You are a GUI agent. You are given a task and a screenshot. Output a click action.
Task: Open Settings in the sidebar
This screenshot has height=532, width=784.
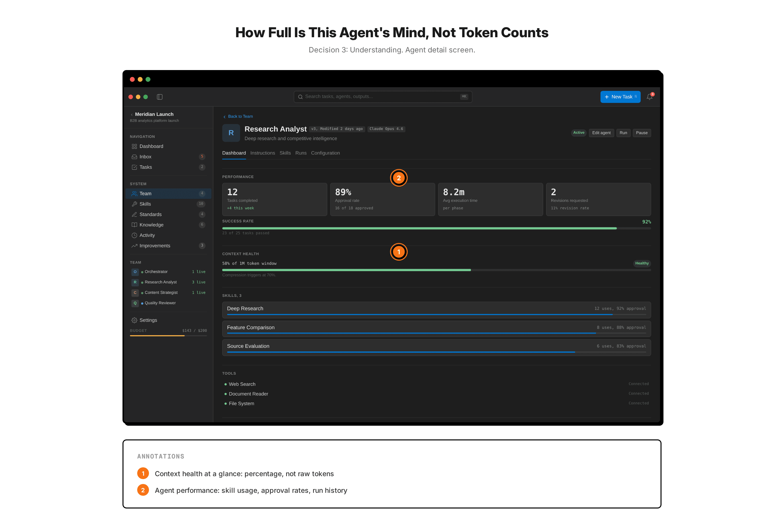pos(168,320)
